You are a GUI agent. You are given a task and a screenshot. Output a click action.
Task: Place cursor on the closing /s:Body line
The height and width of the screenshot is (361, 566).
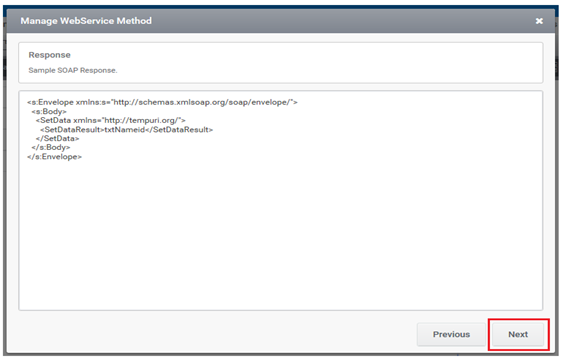point(51,148)
